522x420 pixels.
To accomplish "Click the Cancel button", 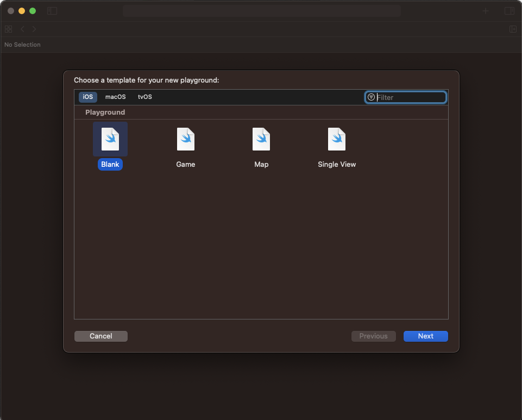I will tap(101, 336).
